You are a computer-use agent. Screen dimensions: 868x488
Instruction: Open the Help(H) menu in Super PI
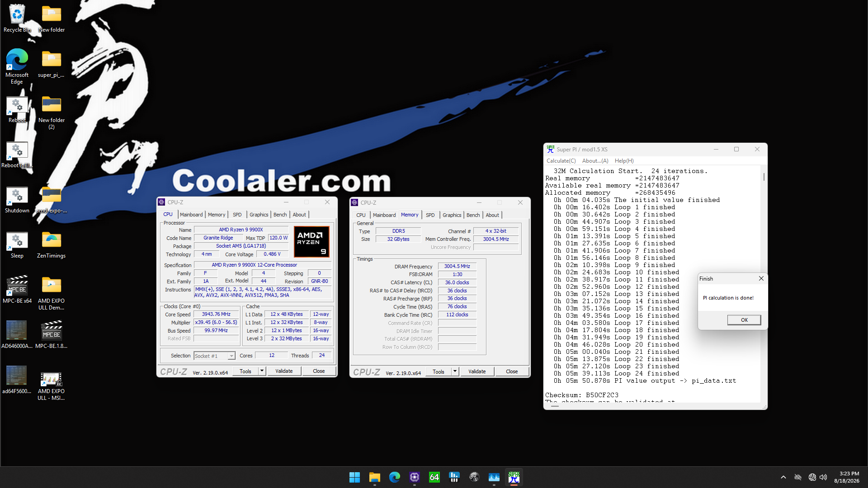coord(624,161)
